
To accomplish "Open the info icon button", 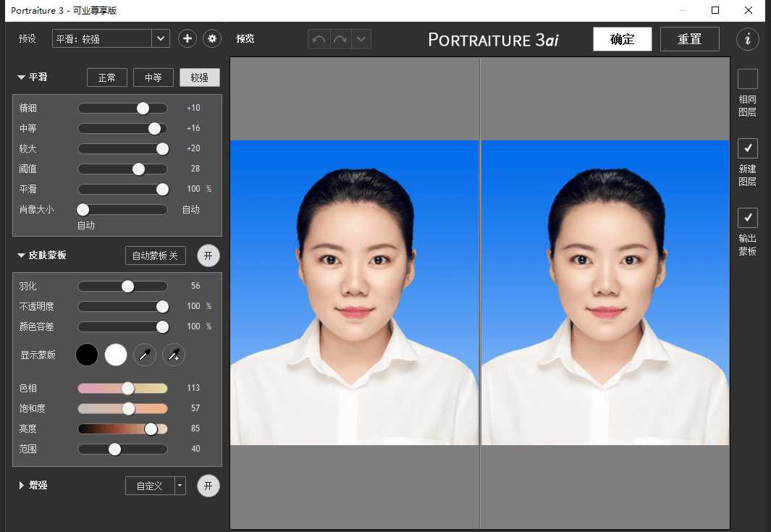I will pos(748,39).
